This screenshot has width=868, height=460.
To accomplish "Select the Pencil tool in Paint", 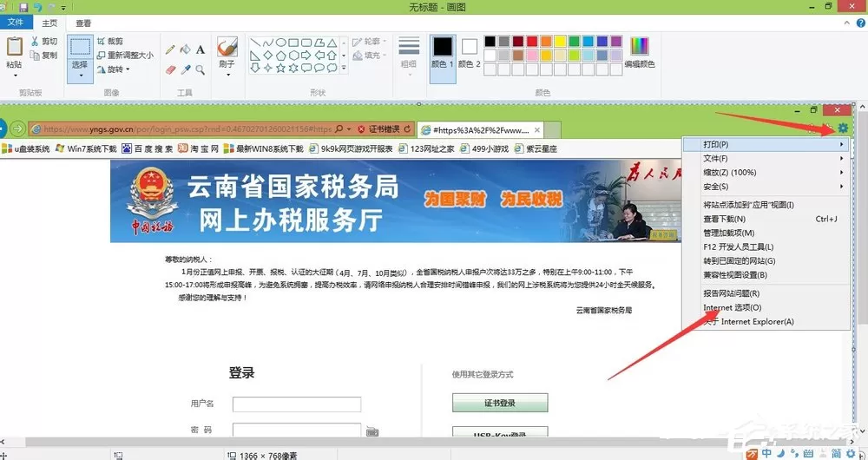I will point(170,49).
